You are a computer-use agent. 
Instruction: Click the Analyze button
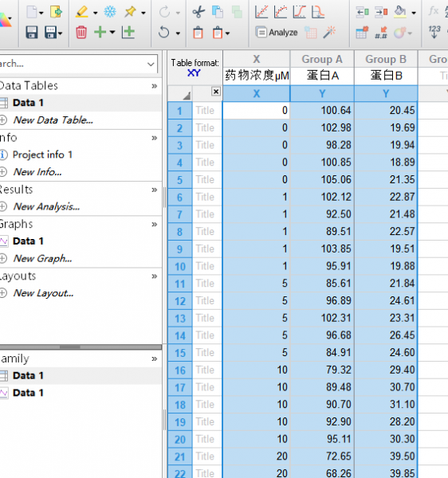(x=277, y=32)
